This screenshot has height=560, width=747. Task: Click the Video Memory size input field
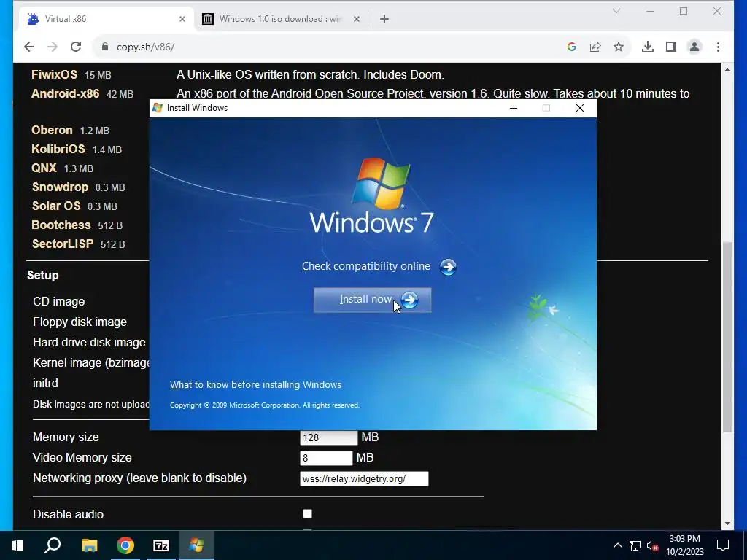click(326, 458)
